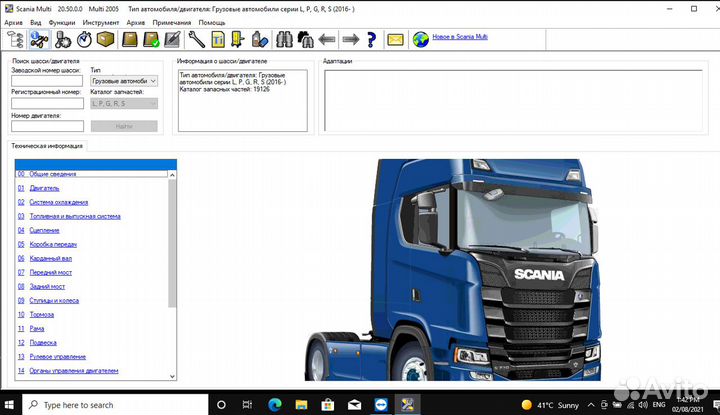Click the registration number input field
Screen dimensions: 720x415
(x=47, y=103)
